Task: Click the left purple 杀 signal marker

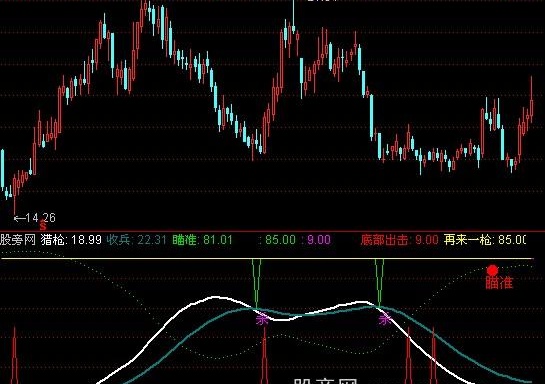Action: [x=262, y=319]
